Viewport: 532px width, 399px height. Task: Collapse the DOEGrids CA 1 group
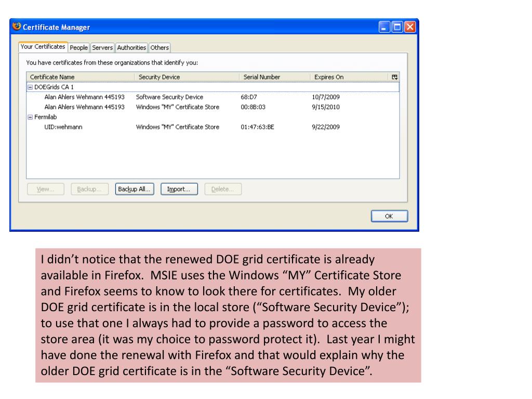point(30,87)
